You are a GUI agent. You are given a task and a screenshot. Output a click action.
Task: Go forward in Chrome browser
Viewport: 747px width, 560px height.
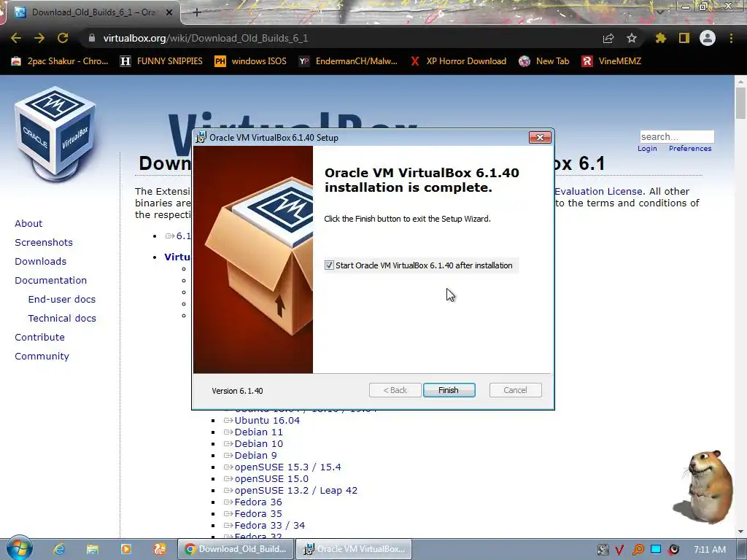tap(39, 38)
